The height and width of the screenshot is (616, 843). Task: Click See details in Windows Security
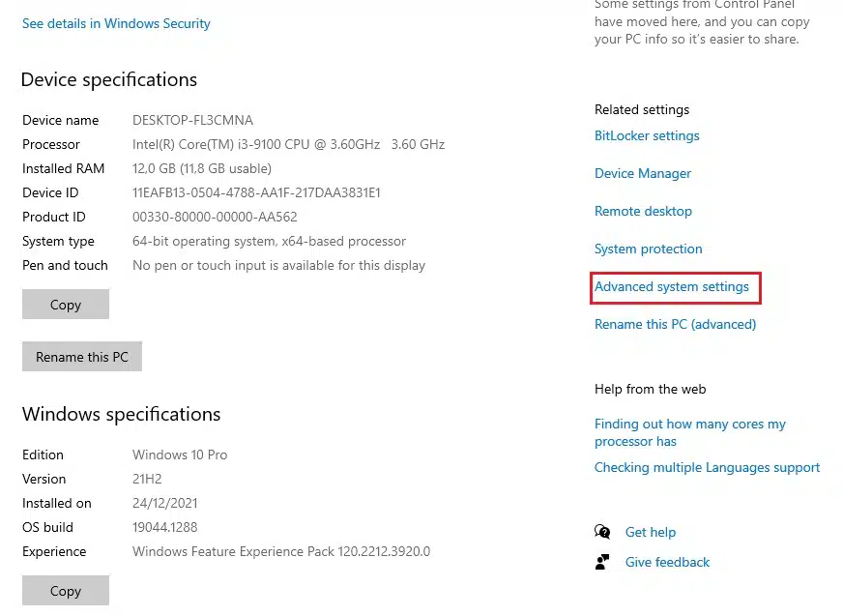tap(116, 23)
